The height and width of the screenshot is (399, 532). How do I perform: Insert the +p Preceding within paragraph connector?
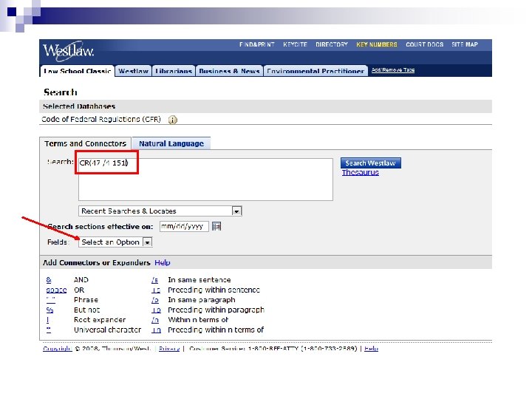pyautogui.click(x=156, y=310)
